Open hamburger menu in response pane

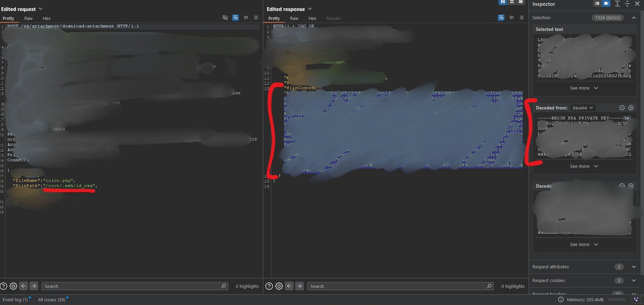(522, 18)
